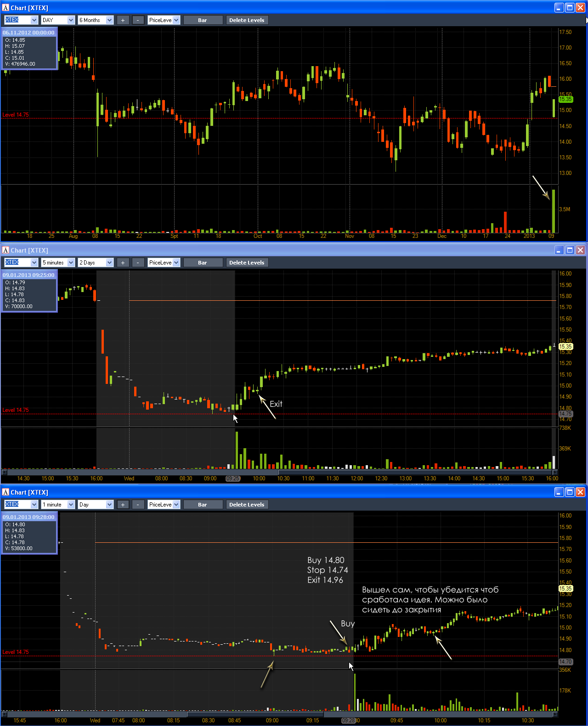The image size is (588, 726).
Task: Click zoom-out minus button in top daily chart
Action: coord(138,20)
